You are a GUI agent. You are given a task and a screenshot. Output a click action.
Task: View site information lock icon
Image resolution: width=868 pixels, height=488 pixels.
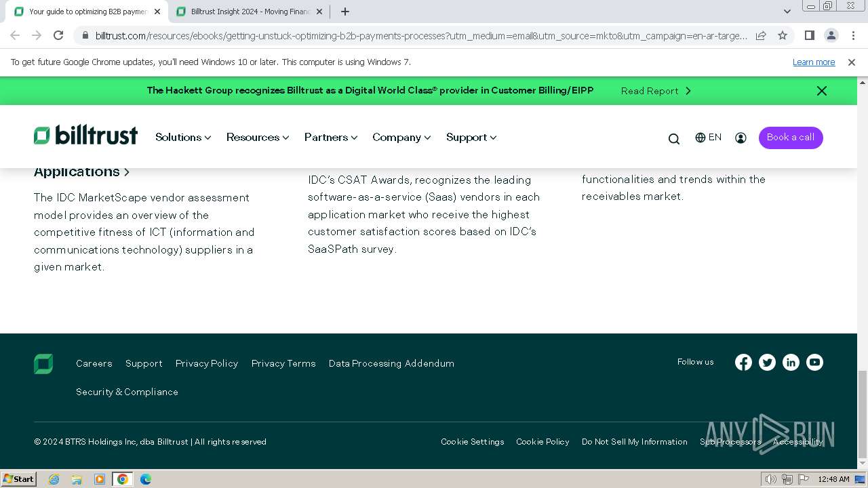[x=85, y=35]
